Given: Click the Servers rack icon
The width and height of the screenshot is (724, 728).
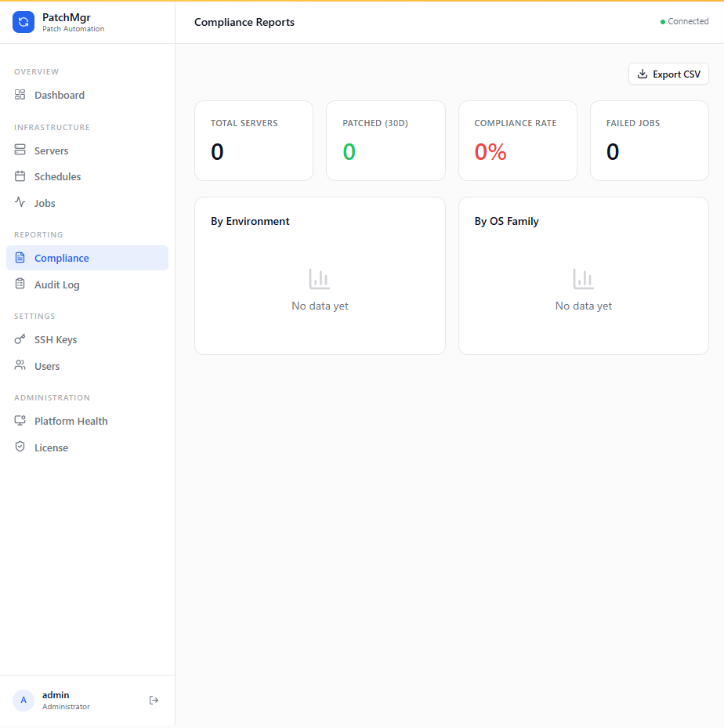Looking at the screenshot, I should 20,150.
